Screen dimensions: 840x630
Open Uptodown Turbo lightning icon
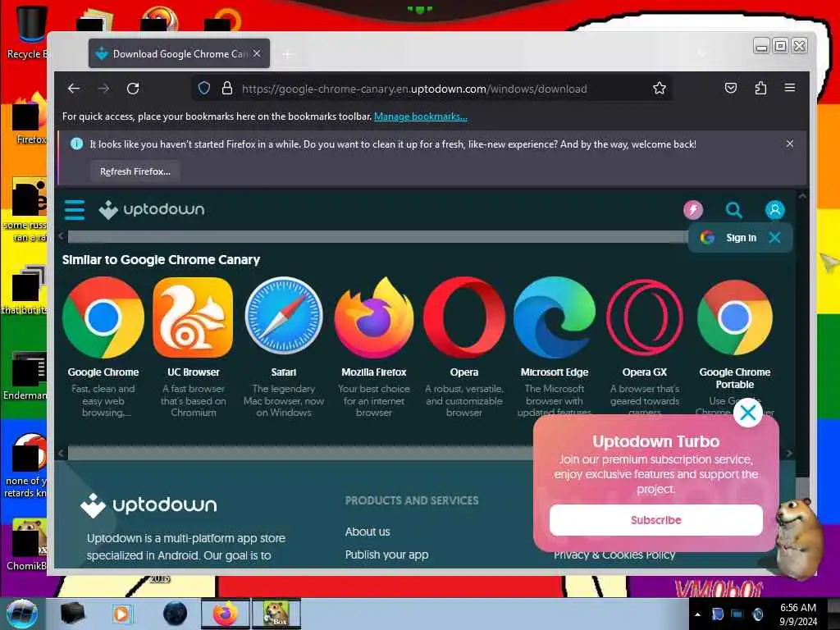click(692, 209)
